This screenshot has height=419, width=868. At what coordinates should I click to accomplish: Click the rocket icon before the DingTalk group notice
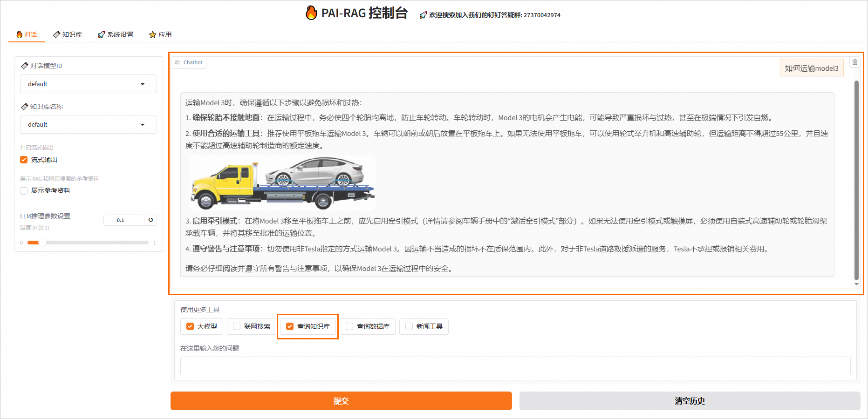click(x=423, y=15)
